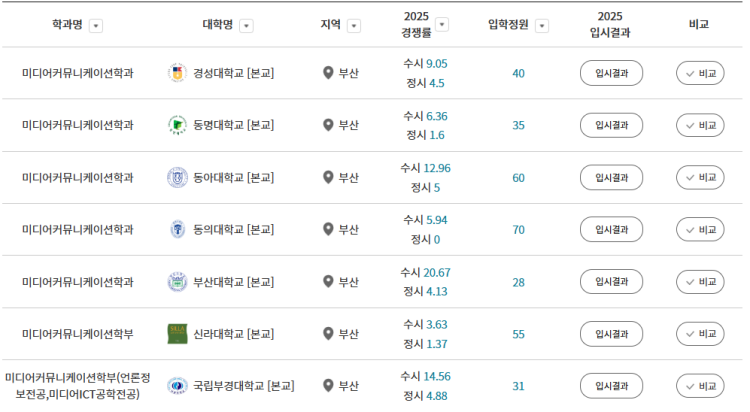The image size is (750, 412).
Task: View 입시결과 for 부산대학교
Action: [x=611, y=282]
